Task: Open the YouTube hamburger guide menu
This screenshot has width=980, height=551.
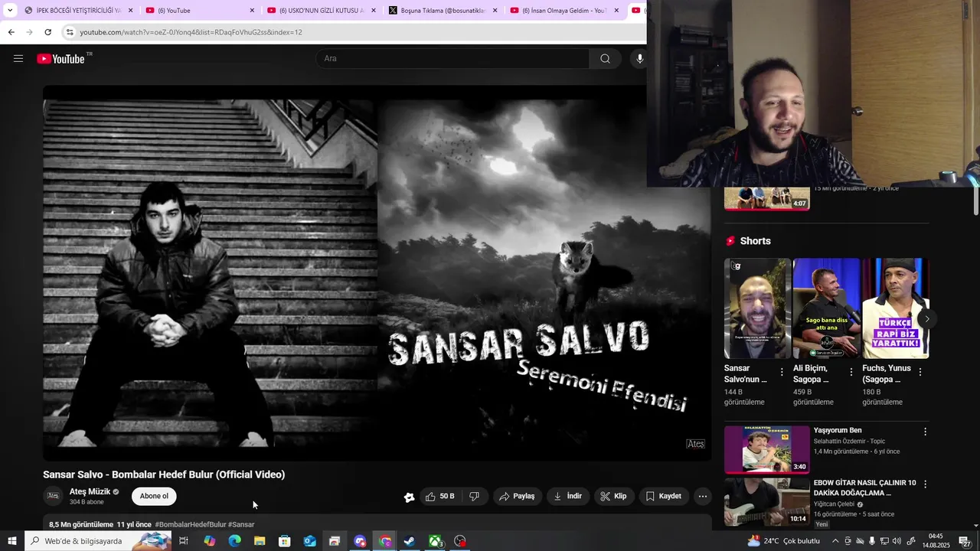Action: point(18,58)
